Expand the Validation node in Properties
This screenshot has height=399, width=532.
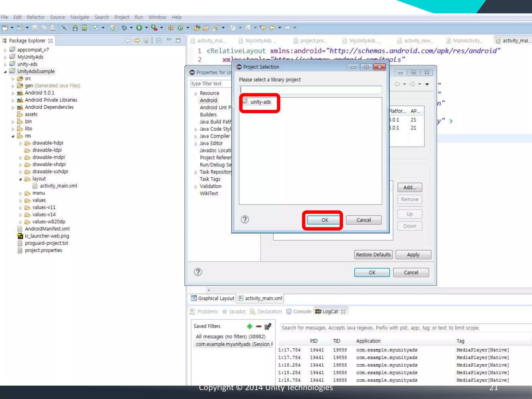(x=196, y=187)
